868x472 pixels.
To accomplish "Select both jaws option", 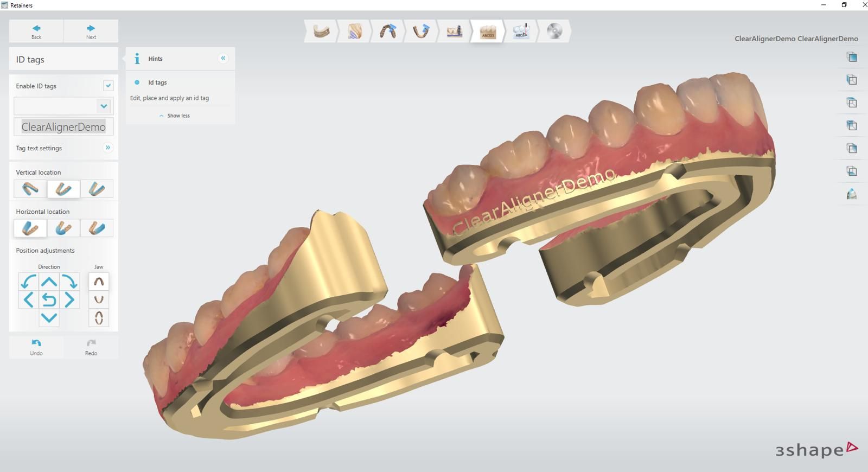I will click(x=99, y=318).
